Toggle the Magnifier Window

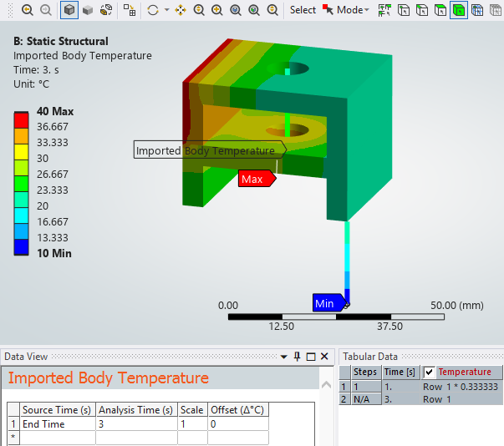[272, 10]
